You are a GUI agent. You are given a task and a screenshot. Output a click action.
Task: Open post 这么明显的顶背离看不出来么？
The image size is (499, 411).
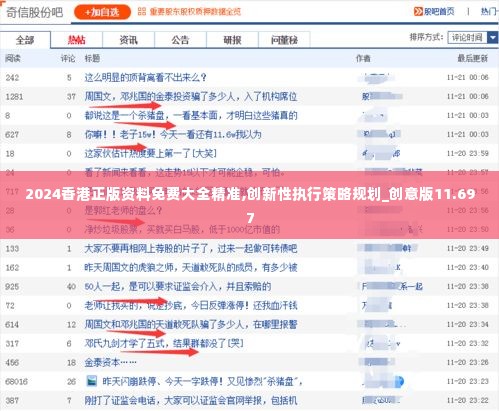[145, 78]
